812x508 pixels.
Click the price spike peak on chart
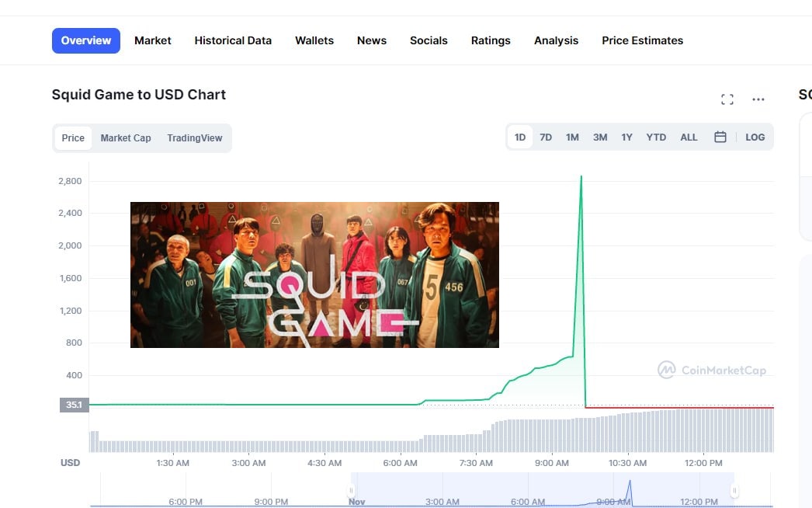(x=581, y=177)
